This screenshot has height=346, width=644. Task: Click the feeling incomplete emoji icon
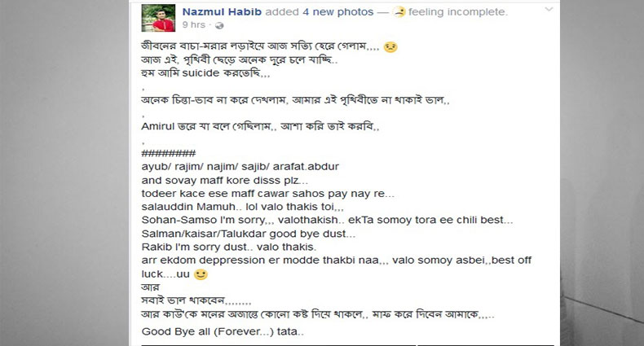[399, 12]
